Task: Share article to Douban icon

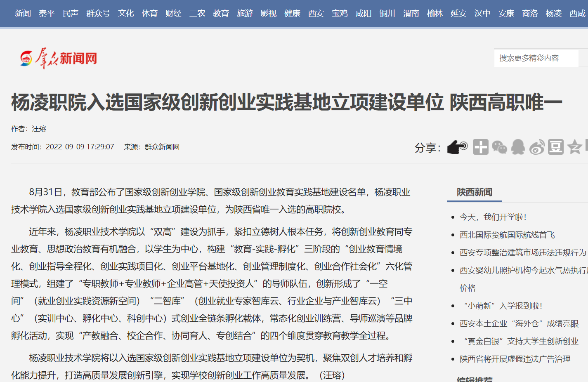Action: pos(556,147)
